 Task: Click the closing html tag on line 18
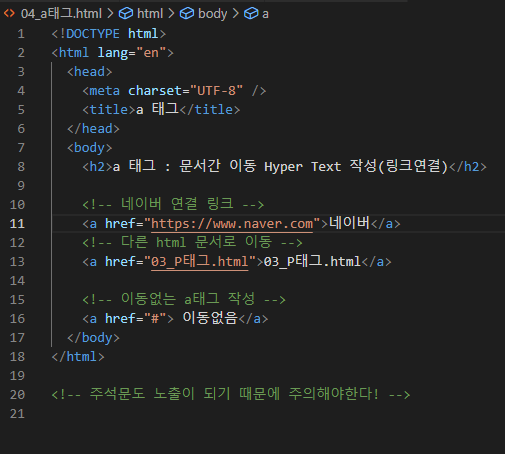tap(78, 357)
